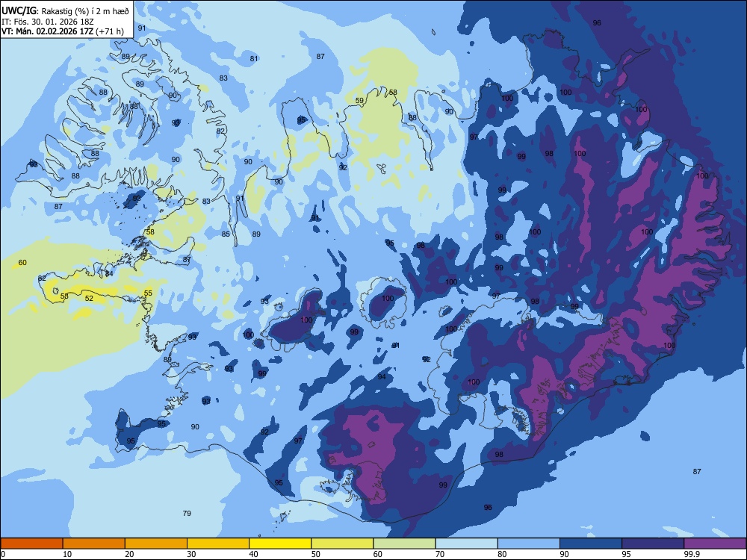This screenshot has width=747, height=560.
Task: Click the dark orange 0–10 legend swatch
Action: [x=31, y=544]
